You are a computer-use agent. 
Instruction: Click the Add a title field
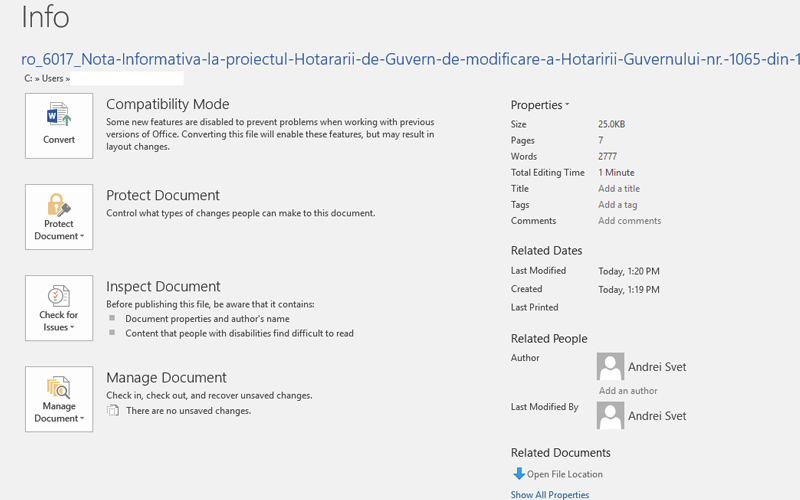point(619,189)
